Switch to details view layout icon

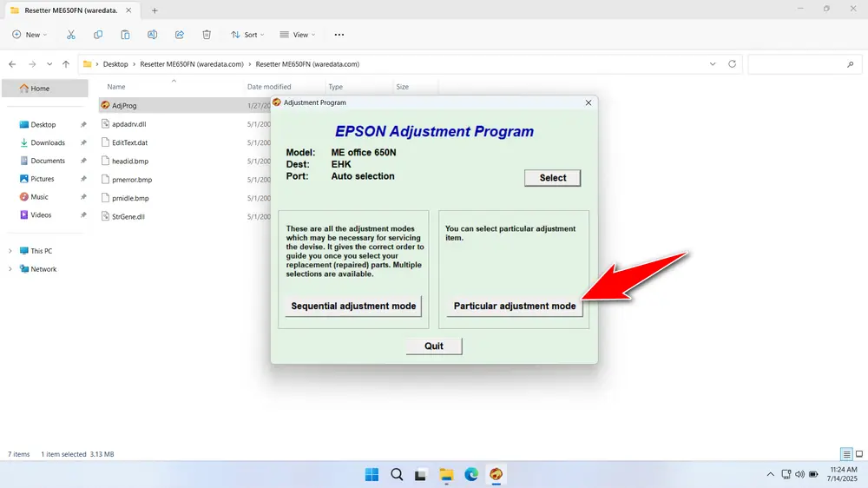[x=846, y=454]
